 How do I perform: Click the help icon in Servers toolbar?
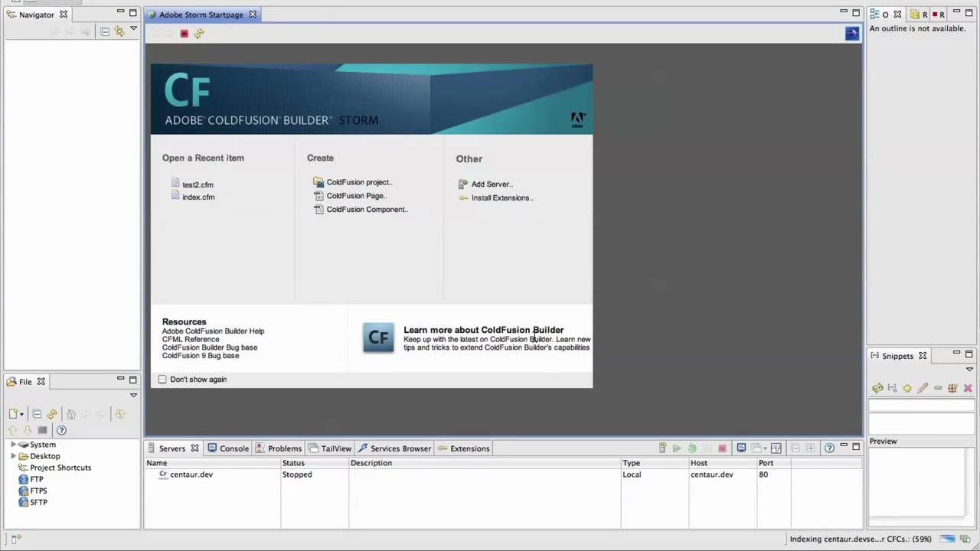click(x=829, y=448)
